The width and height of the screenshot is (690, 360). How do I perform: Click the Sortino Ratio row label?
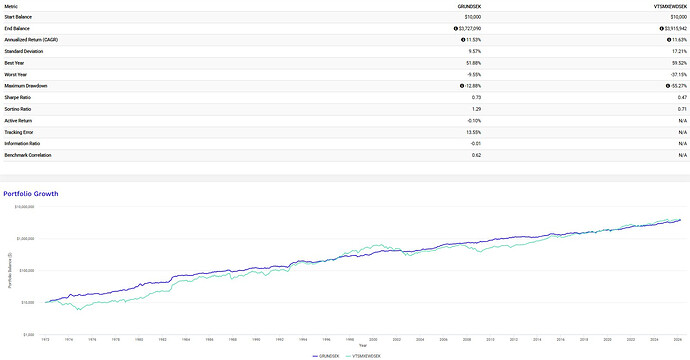click(18, 109)
